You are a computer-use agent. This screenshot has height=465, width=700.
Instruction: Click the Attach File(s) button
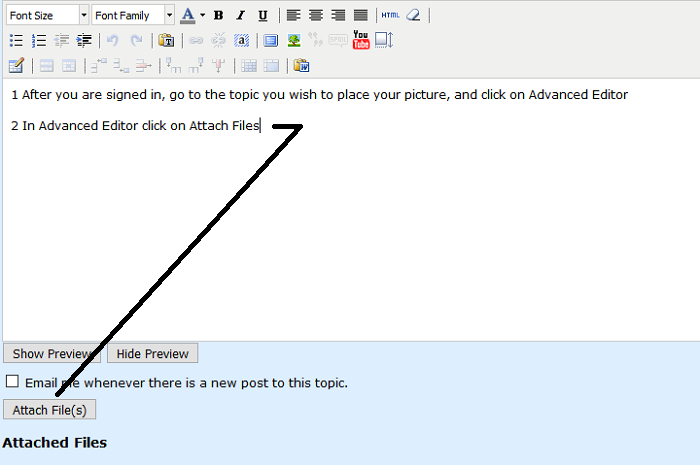click(x=49, y=410)
